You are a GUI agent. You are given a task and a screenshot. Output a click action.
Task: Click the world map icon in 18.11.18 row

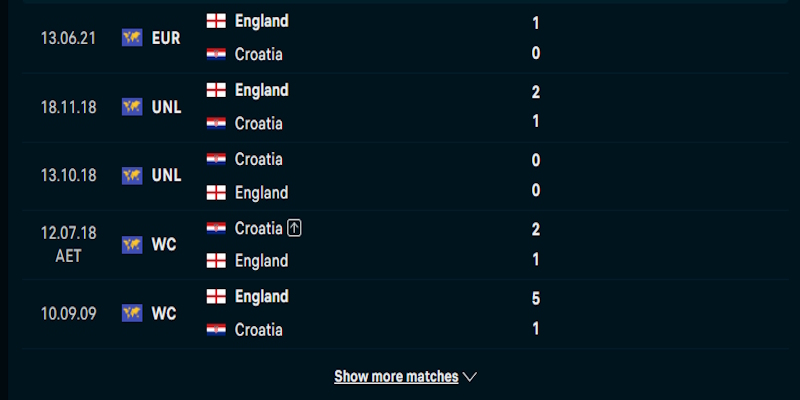point(132,107)
